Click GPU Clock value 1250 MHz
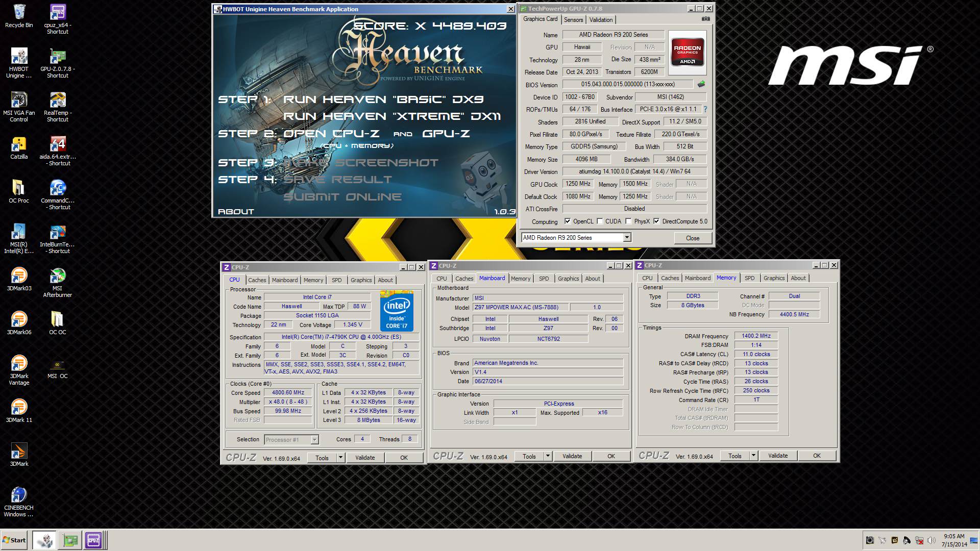Screen dimensions: 980x551 pos(578,184)
